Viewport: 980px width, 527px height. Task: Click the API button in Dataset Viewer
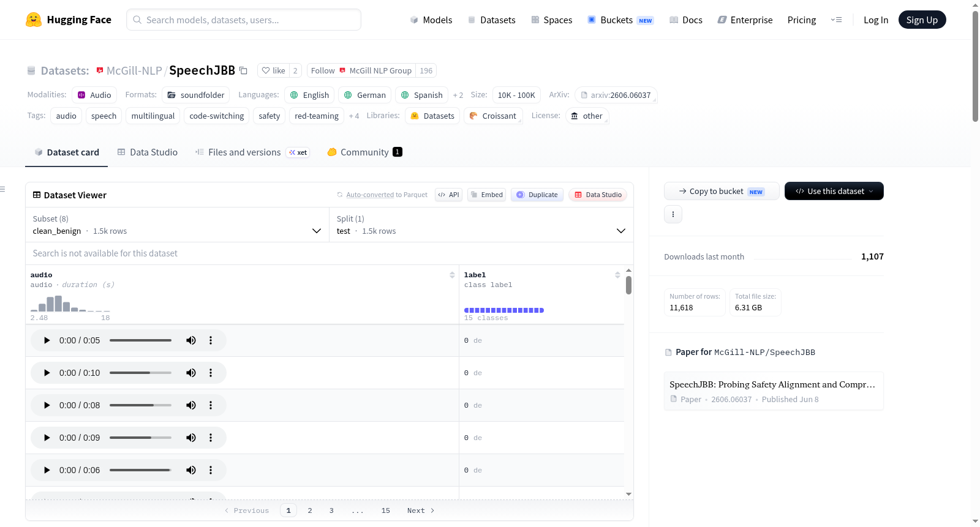448,195
